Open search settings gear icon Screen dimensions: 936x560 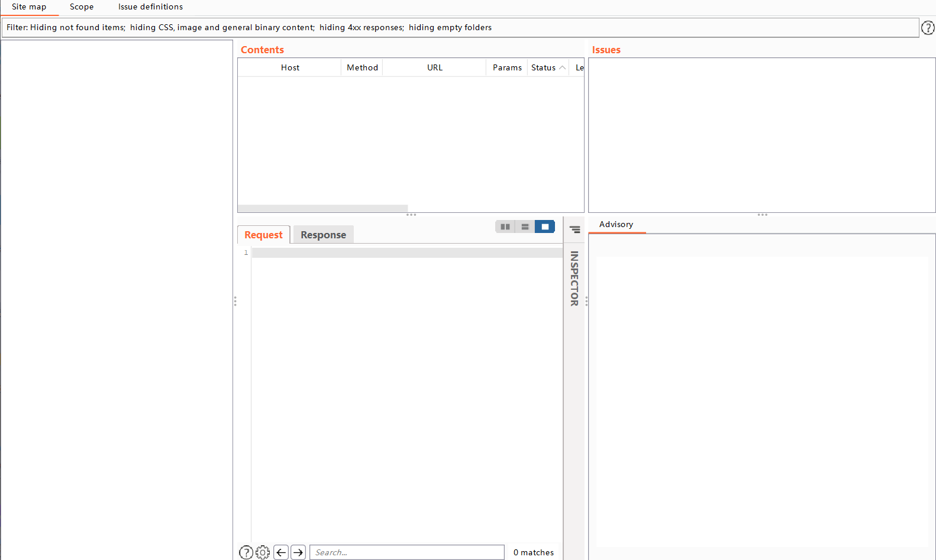[263, 552]
